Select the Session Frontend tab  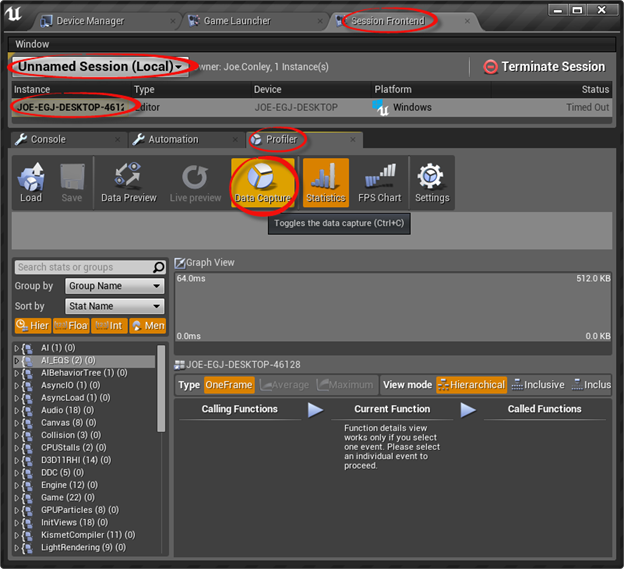[x=388, y=21]
